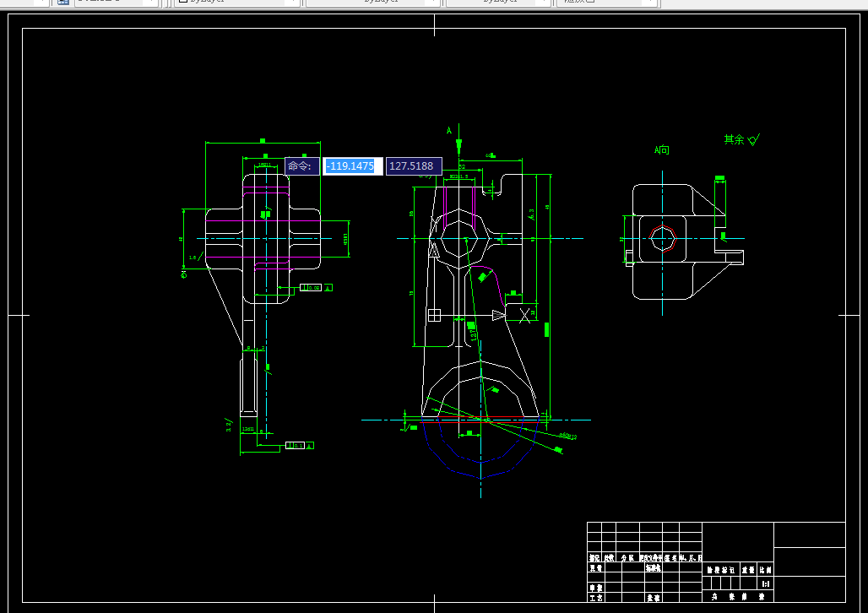
Task: Select the 0.1 A tolerance frame
Action: (x=300, y=445)
